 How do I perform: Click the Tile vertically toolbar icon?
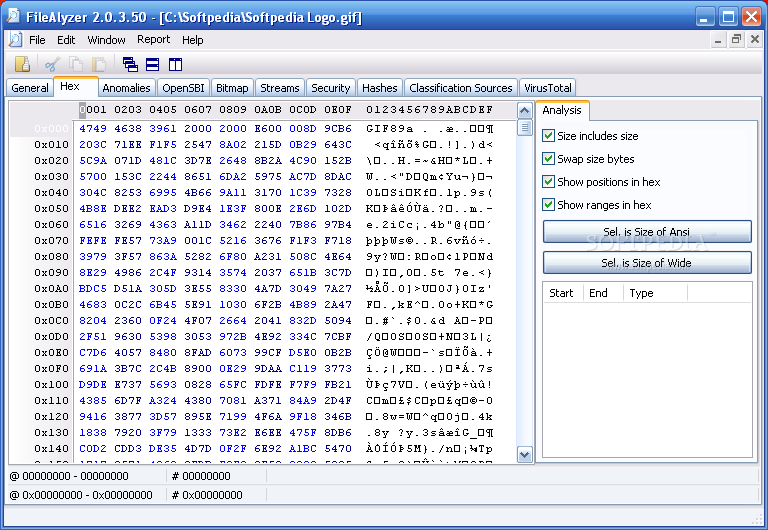(x=175, y=64)
